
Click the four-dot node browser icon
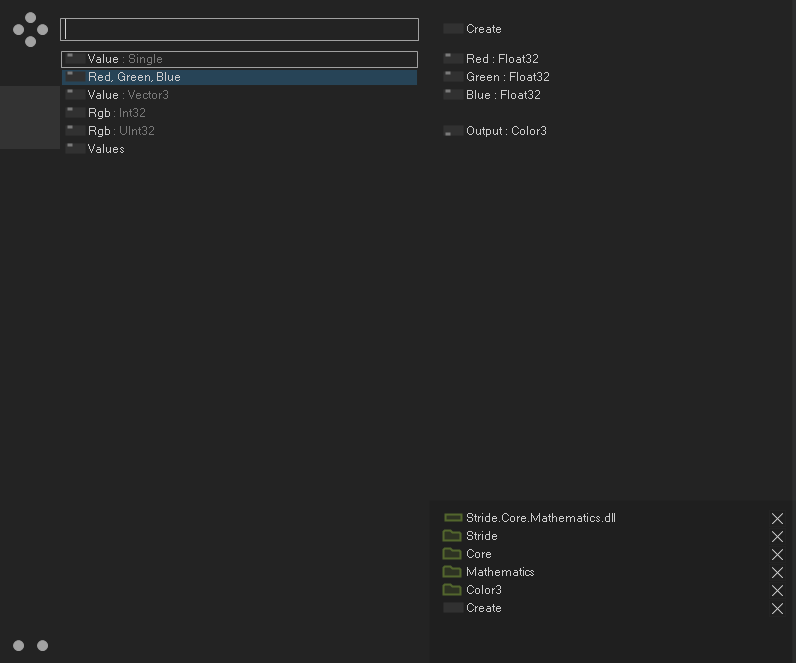(30, 29)
